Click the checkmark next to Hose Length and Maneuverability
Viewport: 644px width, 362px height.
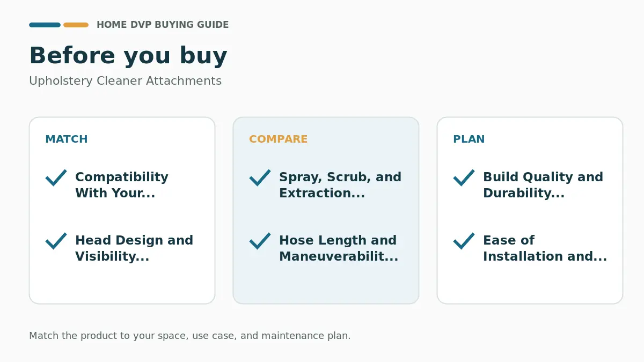[260, 241]
